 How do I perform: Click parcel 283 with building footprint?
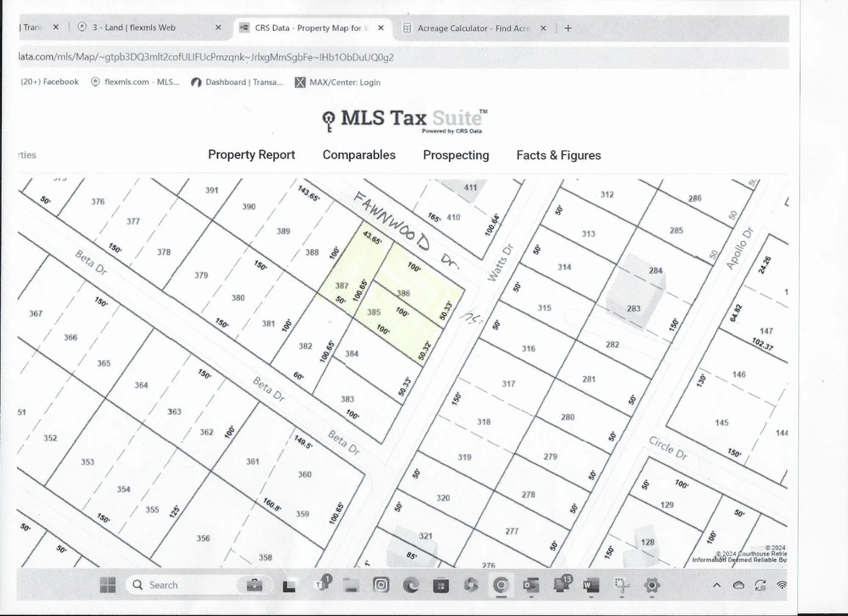click(634, 308)
